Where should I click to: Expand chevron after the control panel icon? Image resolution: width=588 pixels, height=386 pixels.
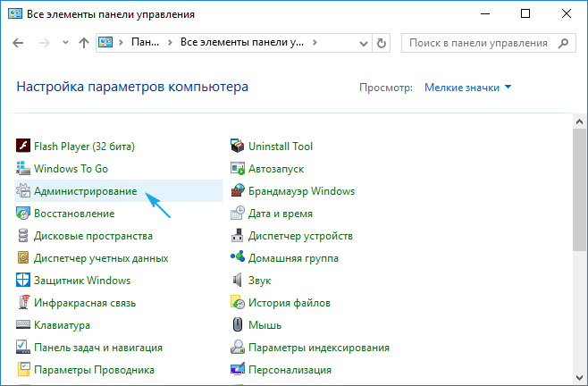[121, 42]
